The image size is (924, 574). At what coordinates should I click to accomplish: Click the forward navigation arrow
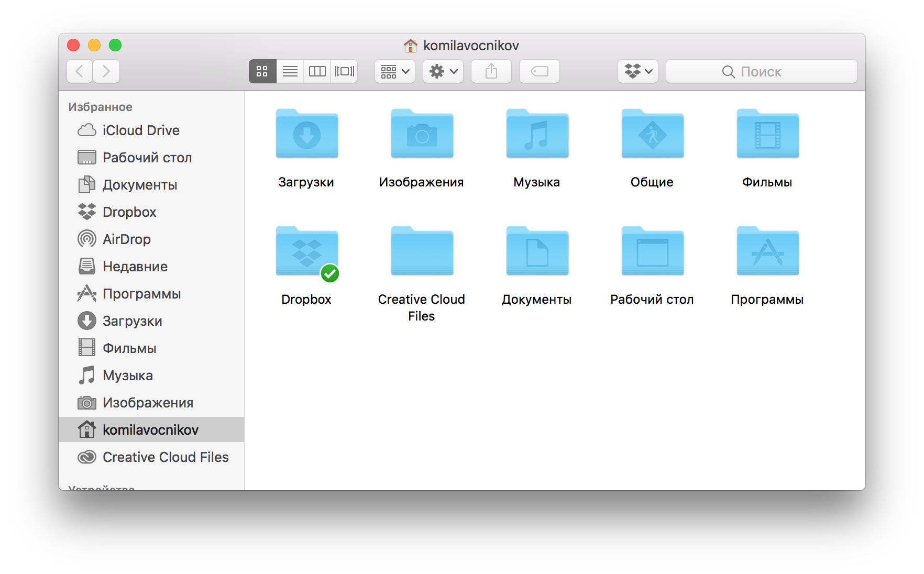coord(106,71)
